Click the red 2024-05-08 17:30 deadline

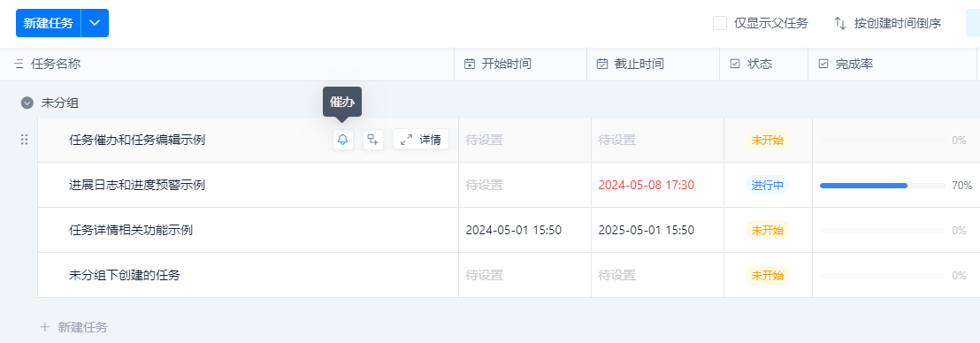[x=647, y=185]
